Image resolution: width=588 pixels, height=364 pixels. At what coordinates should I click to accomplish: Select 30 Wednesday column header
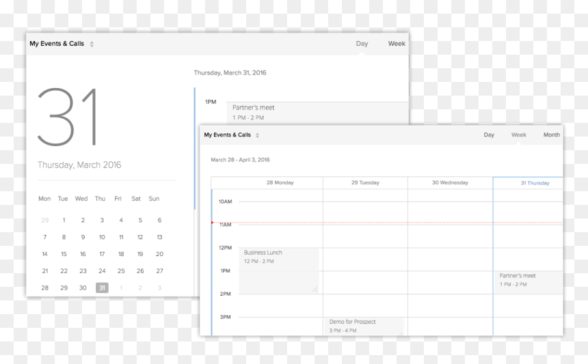coord(450,183)
